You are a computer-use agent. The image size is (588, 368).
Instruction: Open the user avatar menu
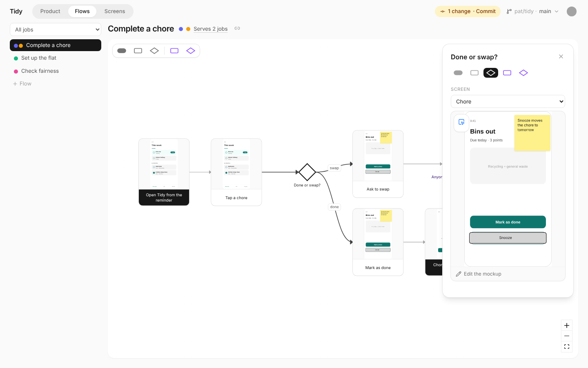coord(572,11)
